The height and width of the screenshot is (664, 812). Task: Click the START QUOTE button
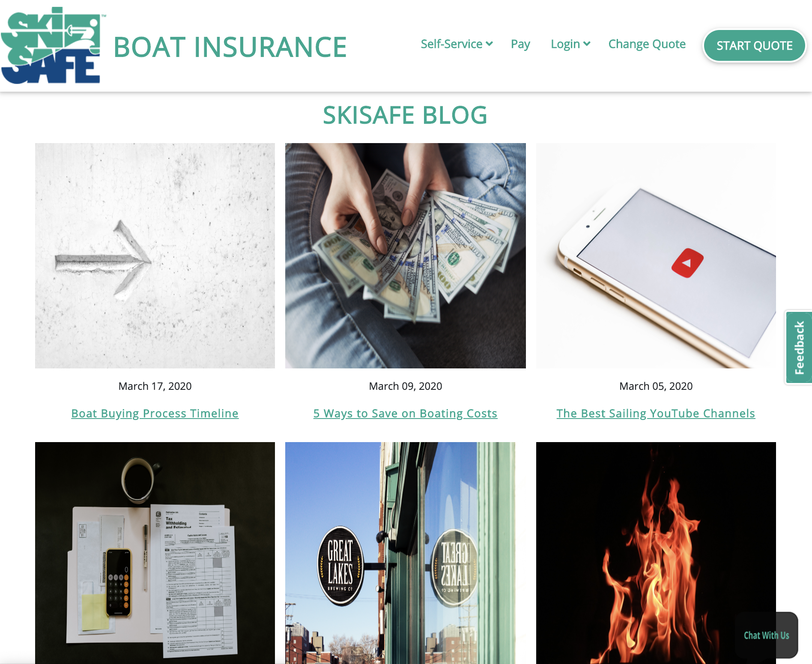(755, 45)
